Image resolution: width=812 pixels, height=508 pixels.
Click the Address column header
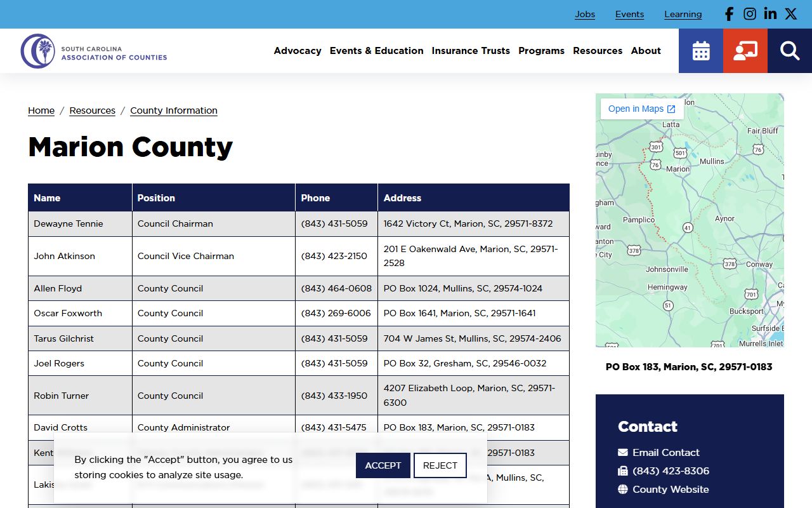(474, 197)
